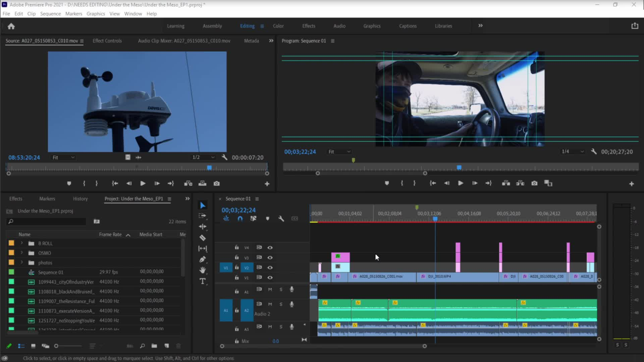The image size is (644, 362).
Task: Toggle V3 track output eye
Action: 270,258
